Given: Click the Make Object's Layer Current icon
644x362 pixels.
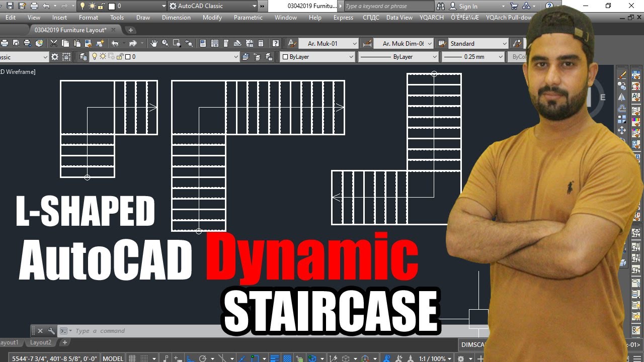Looking at the screenshot, I should tap(246, 57).
